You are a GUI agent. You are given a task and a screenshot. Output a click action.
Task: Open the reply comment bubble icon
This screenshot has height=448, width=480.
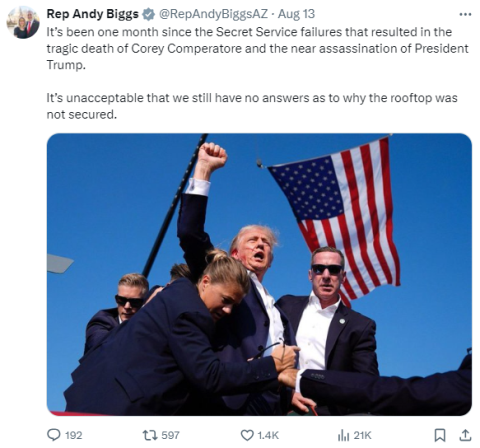pos(54,435)
